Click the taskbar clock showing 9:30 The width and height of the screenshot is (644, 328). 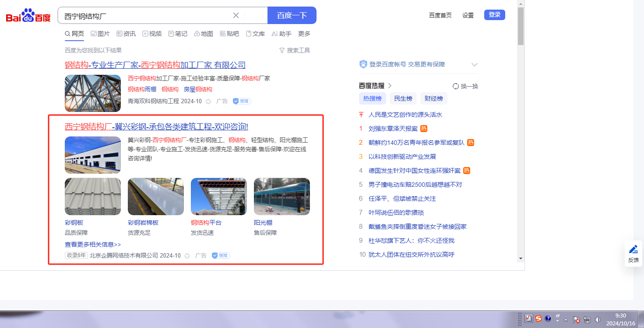pyautogui.click(x=620, y=319)
